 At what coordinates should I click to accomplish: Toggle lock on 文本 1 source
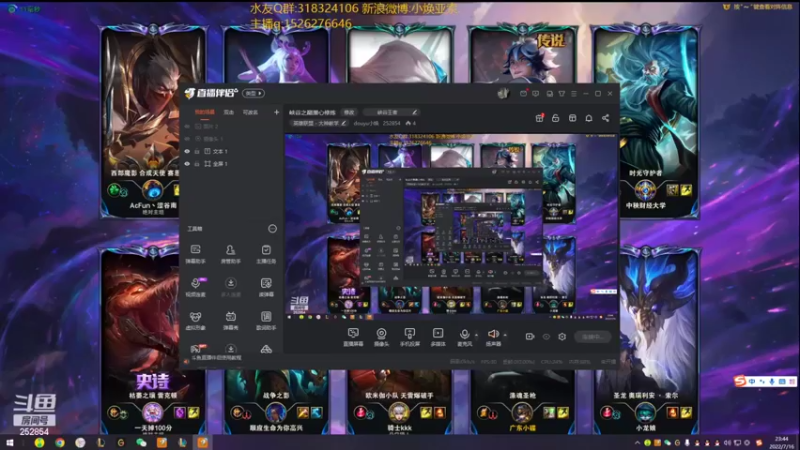pos(197,152)
